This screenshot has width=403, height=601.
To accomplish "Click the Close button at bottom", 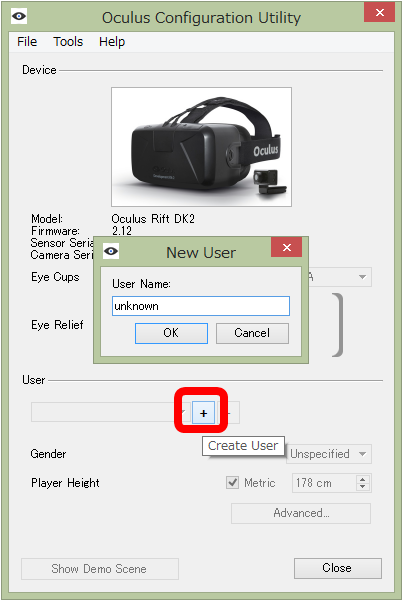I will pyautogui.click(x=337, y=568).
